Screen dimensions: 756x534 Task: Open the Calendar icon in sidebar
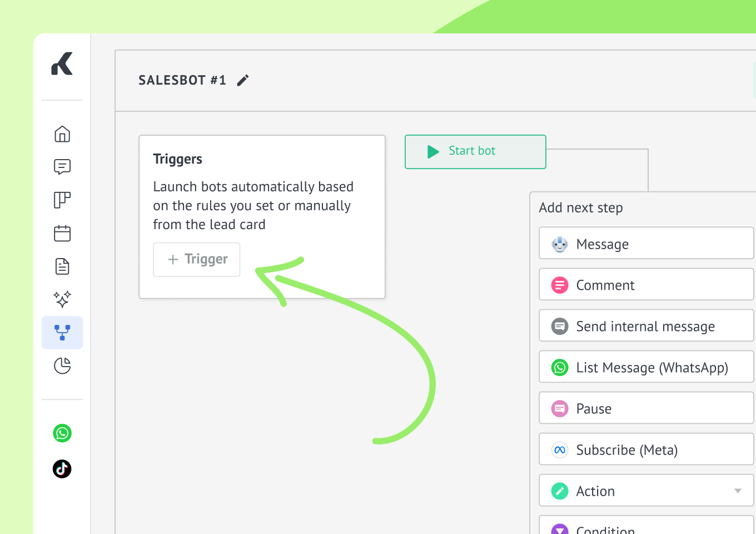click(62, 233)
